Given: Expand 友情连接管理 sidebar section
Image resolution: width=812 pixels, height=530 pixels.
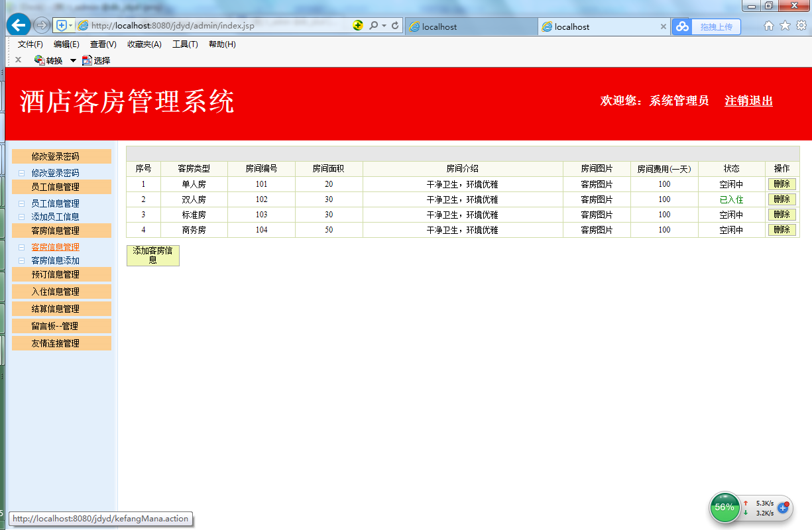Looking at the screenshot, I should coord(62,343).
